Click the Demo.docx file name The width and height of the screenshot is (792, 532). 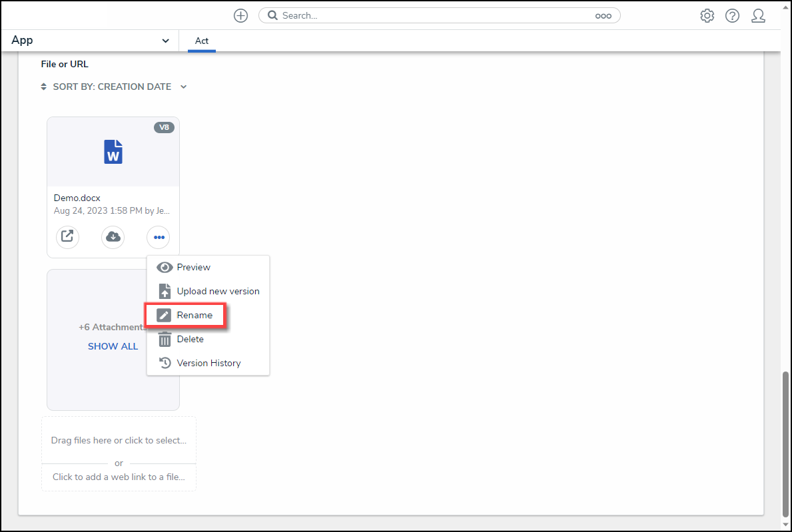click(77, 198)
